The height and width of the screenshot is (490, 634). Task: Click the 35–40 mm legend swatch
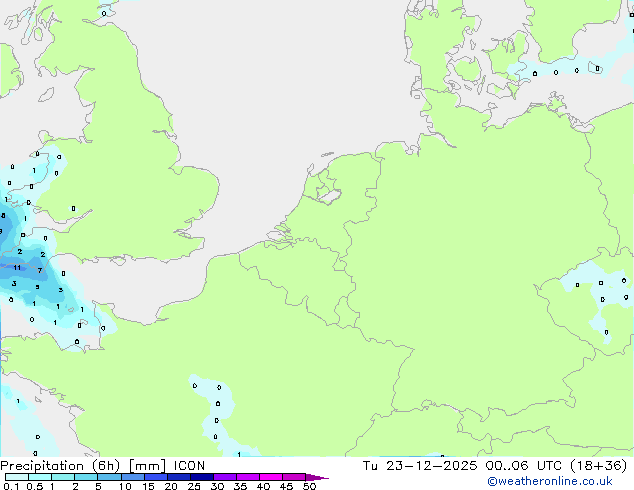248,477
